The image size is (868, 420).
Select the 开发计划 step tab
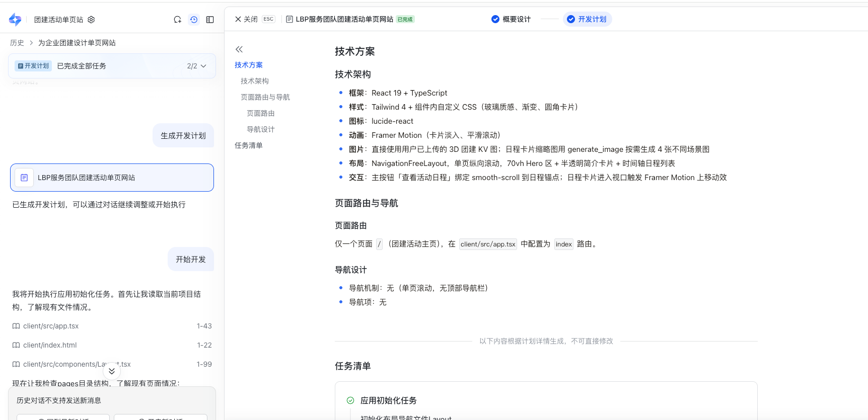tap(587, 19)
